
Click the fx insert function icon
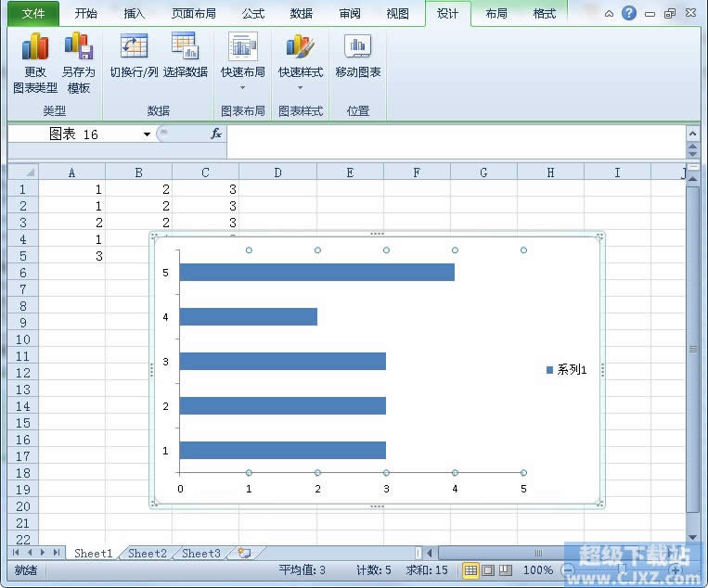[x=215, y=134]
